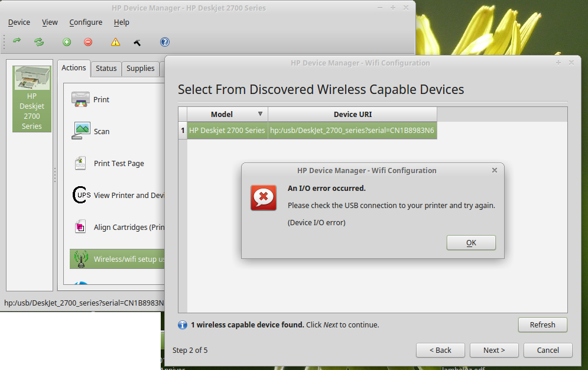Click the red minus remove device icon

click(88, 42)
